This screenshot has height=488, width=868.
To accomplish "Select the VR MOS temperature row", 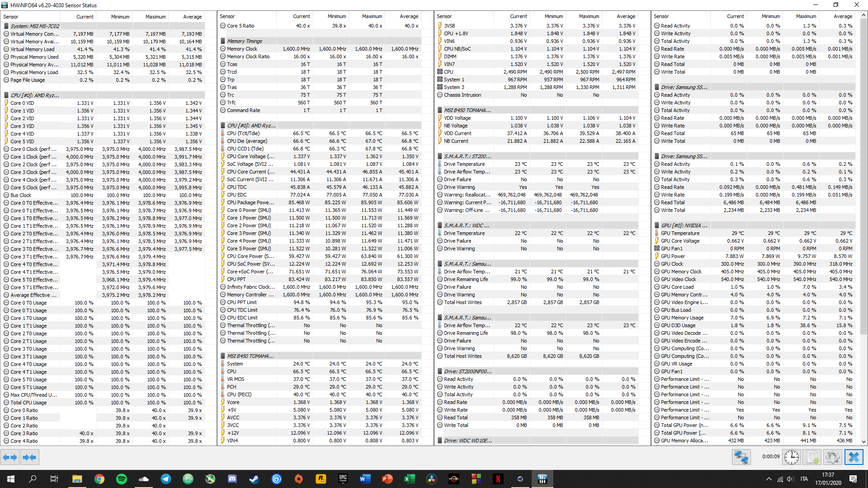I will (x=321, y=379).
